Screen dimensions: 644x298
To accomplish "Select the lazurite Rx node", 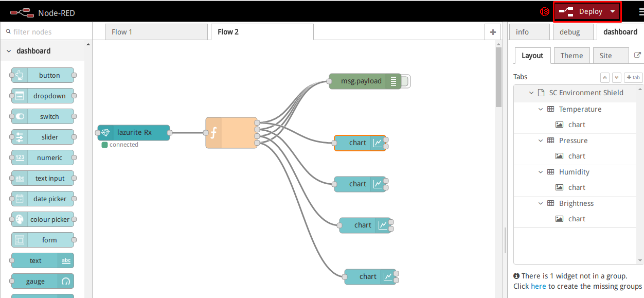I will (x=133, y=132).
